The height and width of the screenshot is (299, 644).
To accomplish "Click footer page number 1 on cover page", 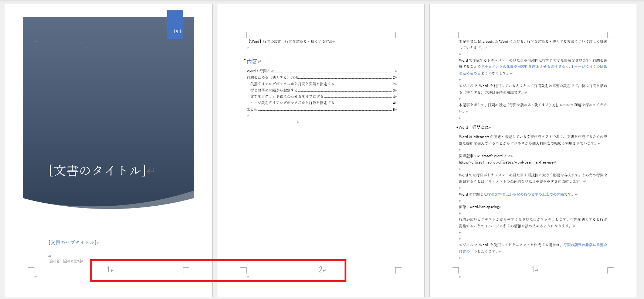I will (x=109, y=270).
